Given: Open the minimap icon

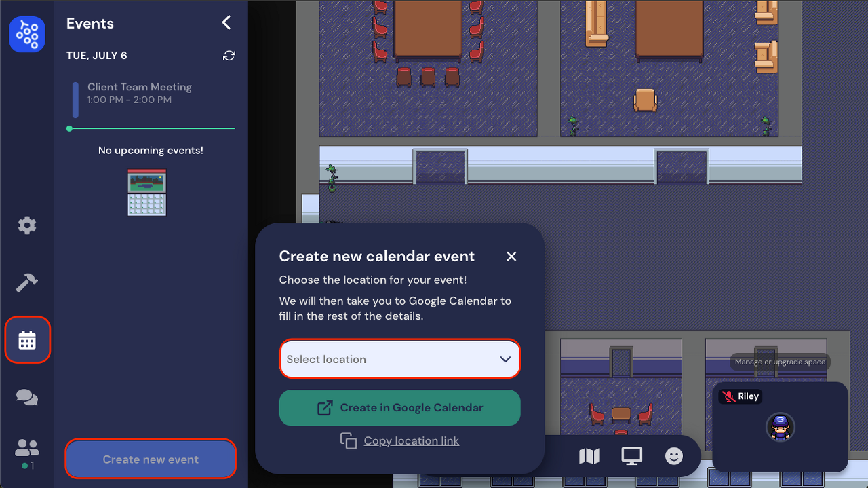Looking at the screenshot, I should 589,456.
